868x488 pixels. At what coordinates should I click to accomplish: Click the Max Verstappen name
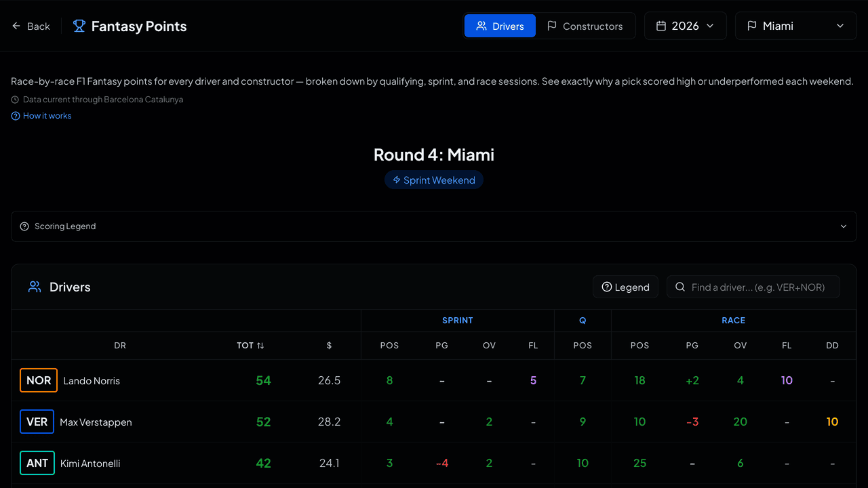click(96, 422)
